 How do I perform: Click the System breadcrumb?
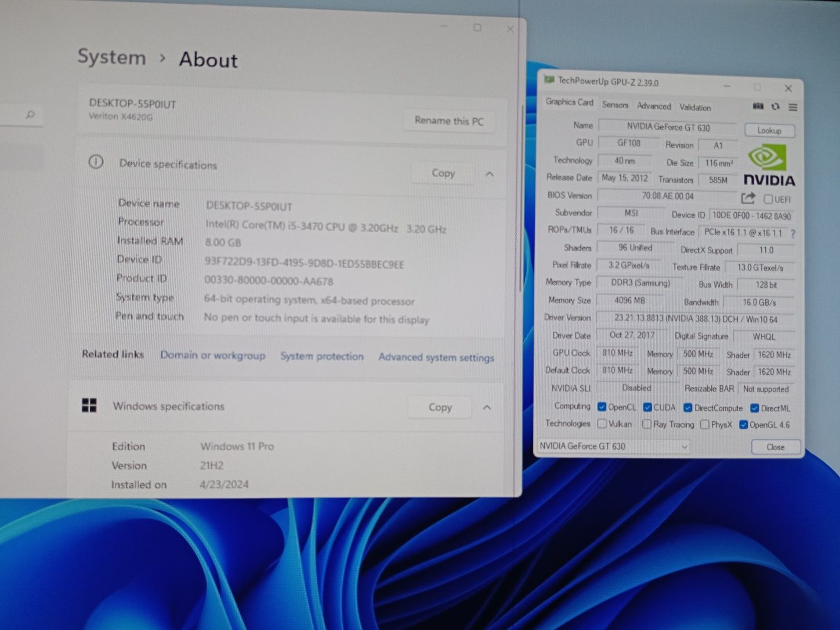coord(111,57)
